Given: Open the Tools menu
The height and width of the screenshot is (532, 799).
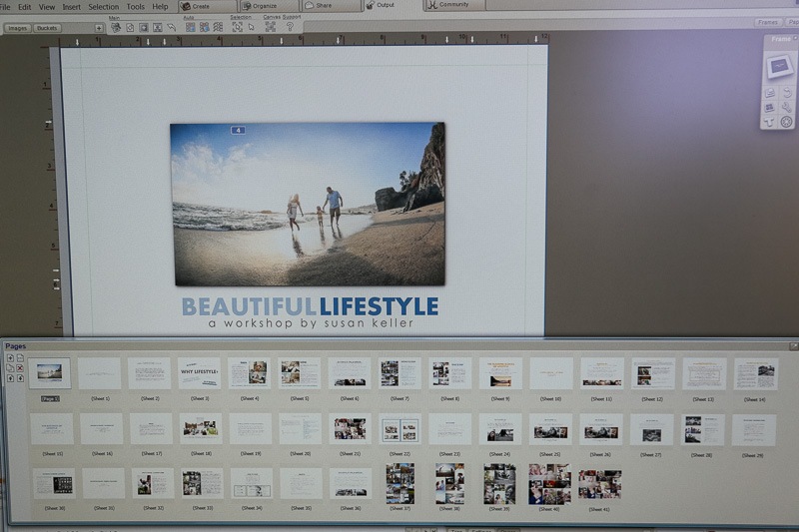Looking at the screenshot, I should click(135, 7).
